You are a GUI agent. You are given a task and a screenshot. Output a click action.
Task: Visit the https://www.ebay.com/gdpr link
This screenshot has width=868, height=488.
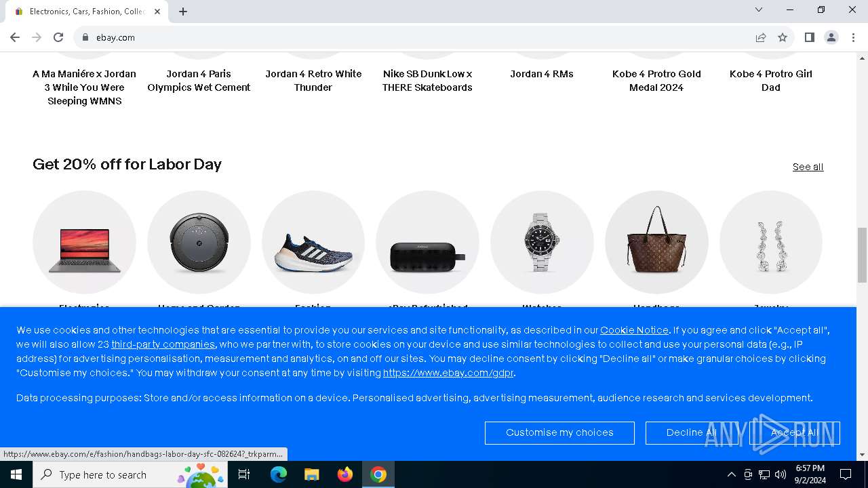[x=448, y=373]
